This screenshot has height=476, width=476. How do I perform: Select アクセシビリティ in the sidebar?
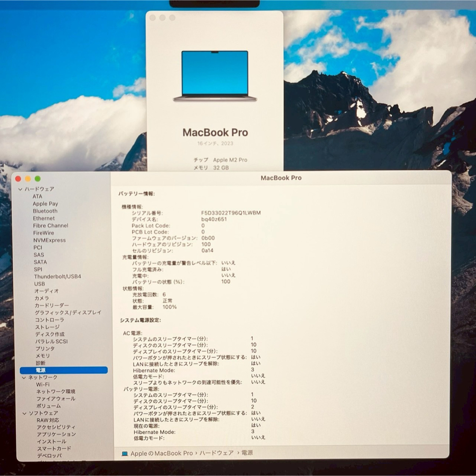[x=56, y=428]
